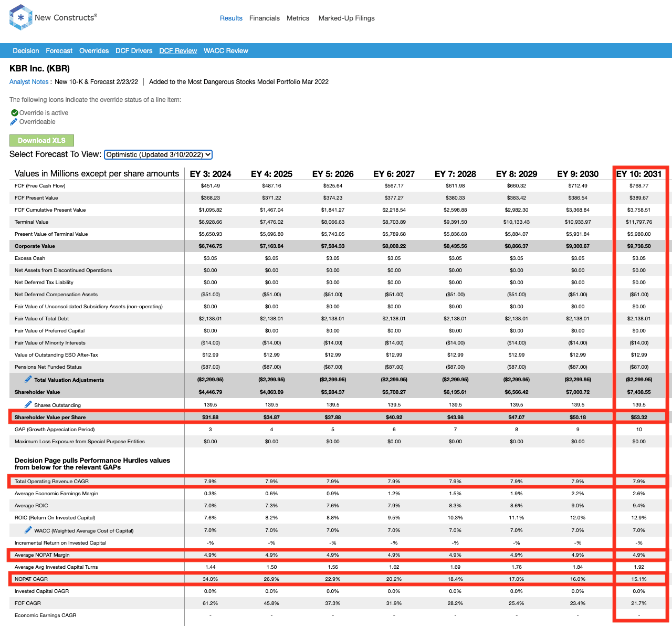The image size is (672, 626).
Task: Switch to the Forecast tab
Action: coord(59,51)
